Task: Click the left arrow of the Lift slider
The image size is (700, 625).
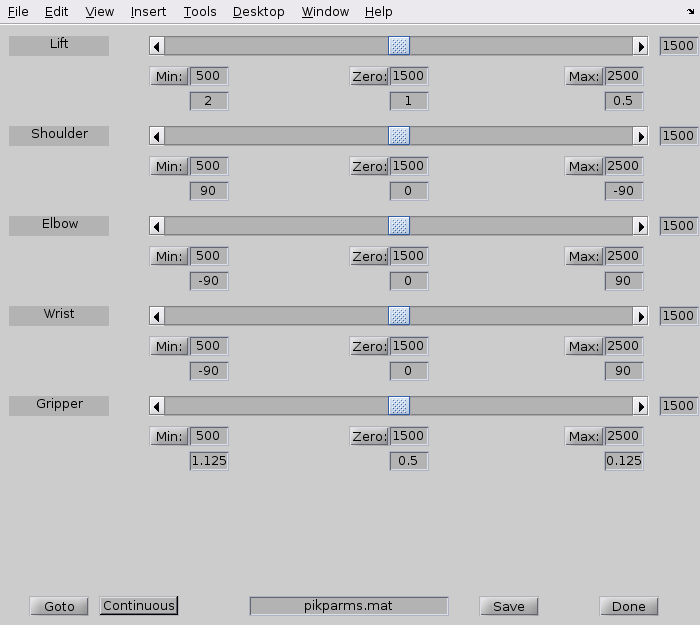Action: 156,46
